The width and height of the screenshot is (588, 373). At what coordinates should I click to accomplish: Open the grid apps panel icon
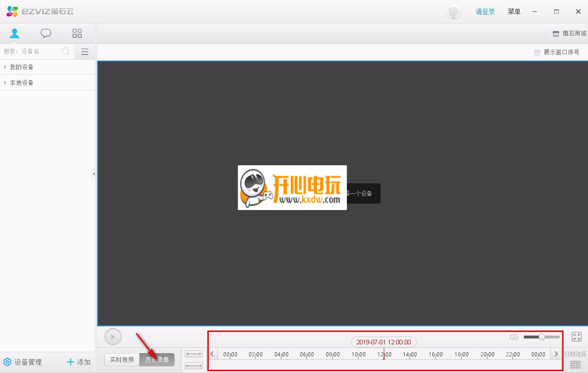pyautogui.click(x=77, y=33)
